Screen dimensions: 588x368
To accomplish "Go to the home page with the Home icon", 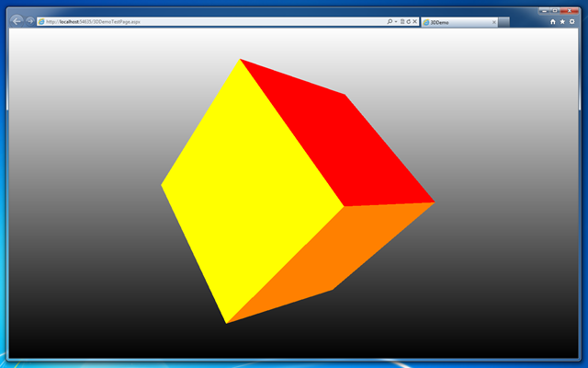I will [553, 22].
